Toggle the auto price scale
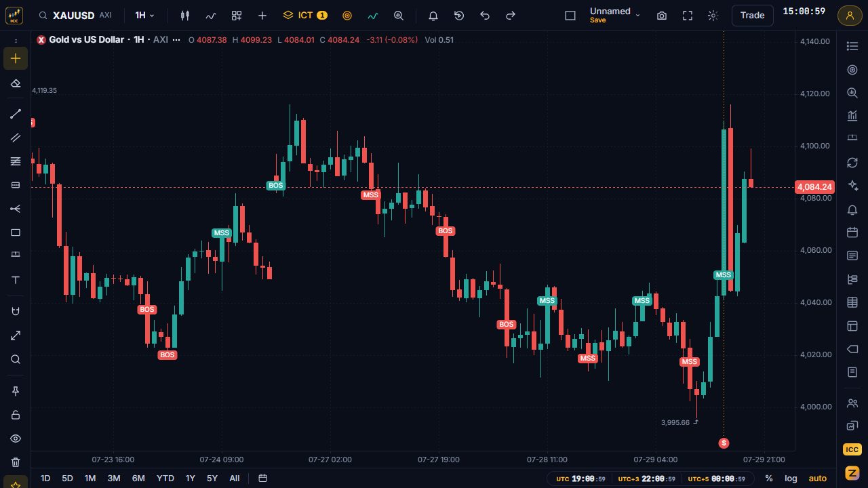The image size is (868, 488). (818, 478)
